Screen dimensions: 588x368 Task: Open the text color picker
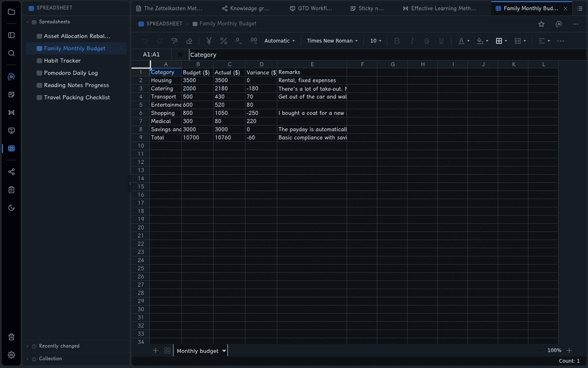tap(464, 41)
